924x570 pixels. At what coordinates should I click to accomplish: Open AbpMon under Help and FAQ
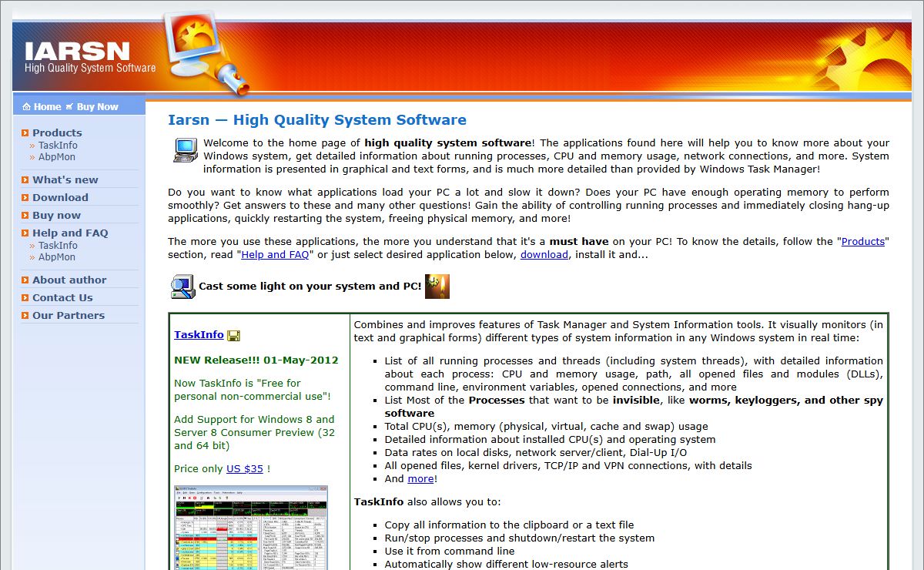click(57, 256)
